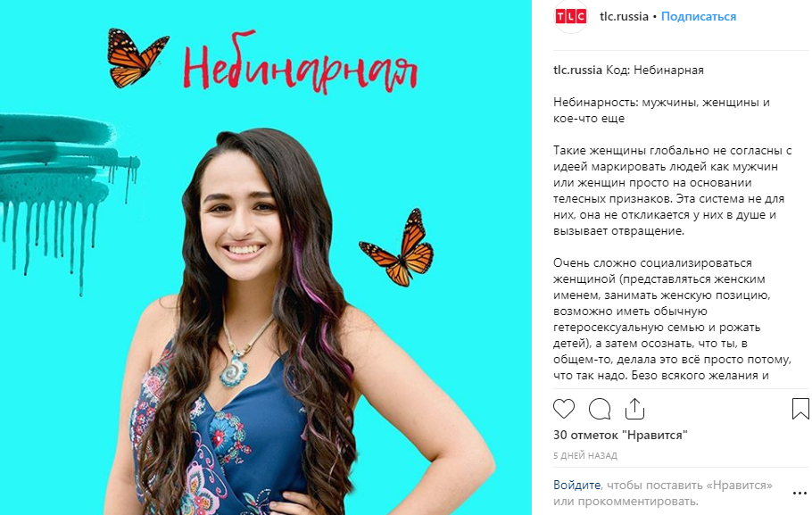Click the Подписаться follow link

point(698,17)
